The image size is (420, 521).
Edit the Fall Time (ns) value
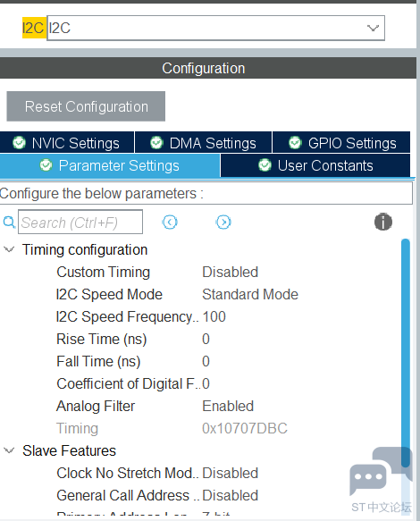coord(206,362)
